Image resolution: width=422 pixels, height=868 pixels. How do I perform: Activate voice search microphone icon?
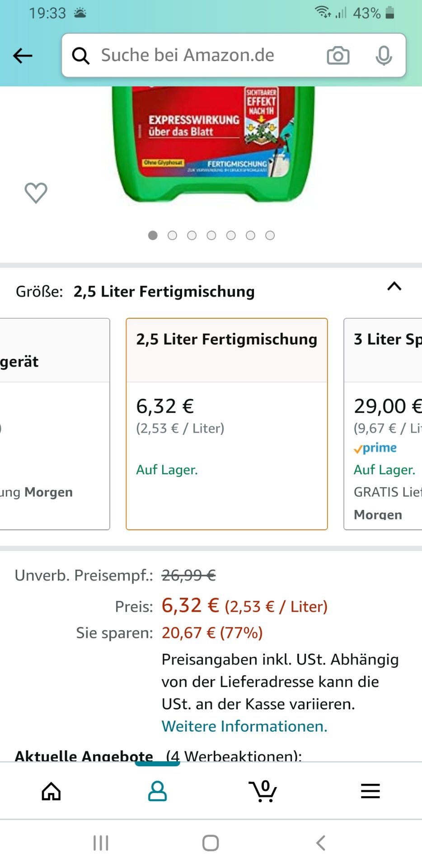coord(384,56)
